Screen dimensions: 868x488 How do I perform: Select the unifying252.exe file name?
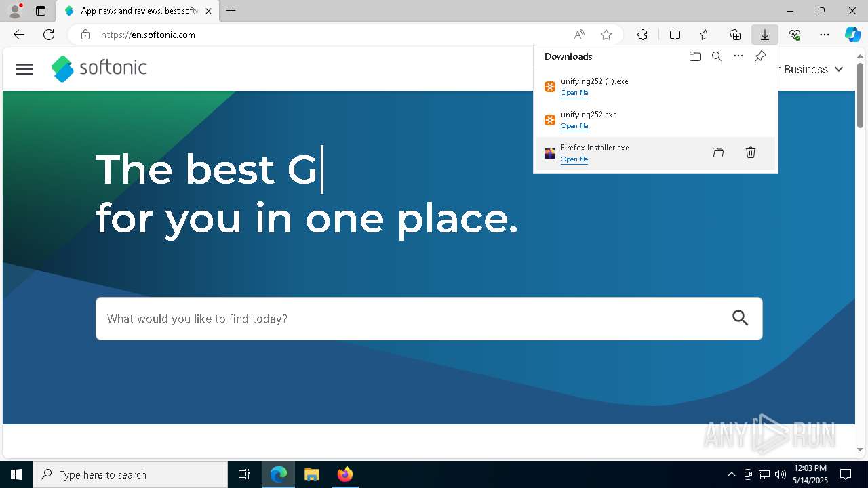coord(589,115)
